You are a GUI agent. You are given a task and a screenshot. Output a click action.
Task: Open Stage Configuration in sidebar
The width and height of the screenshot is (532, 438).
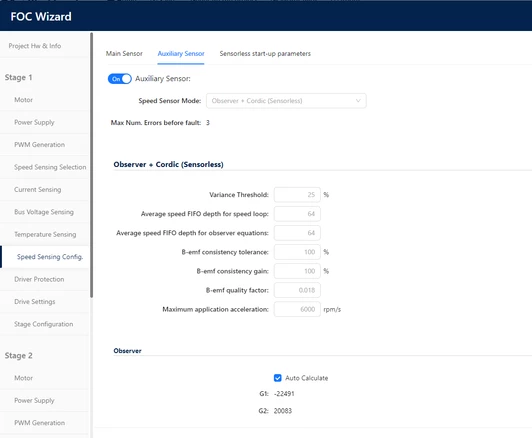(43, 324)
